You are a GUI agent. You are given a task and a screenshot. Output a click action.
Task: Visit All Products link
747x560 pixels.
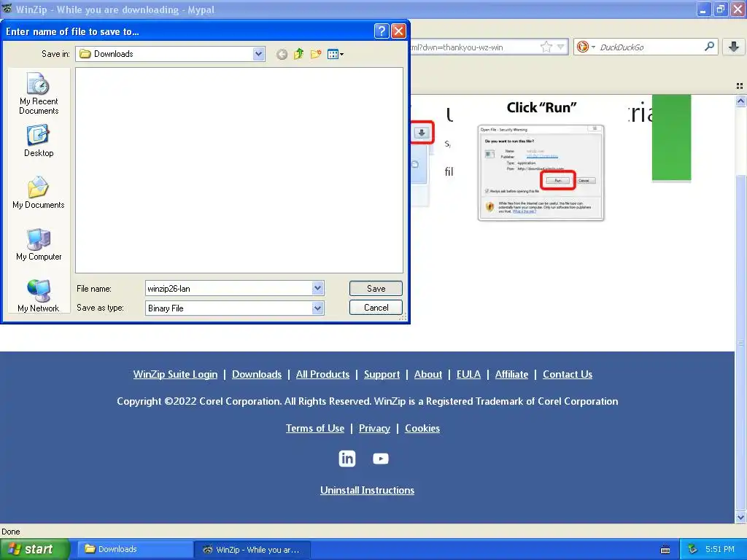322,374
